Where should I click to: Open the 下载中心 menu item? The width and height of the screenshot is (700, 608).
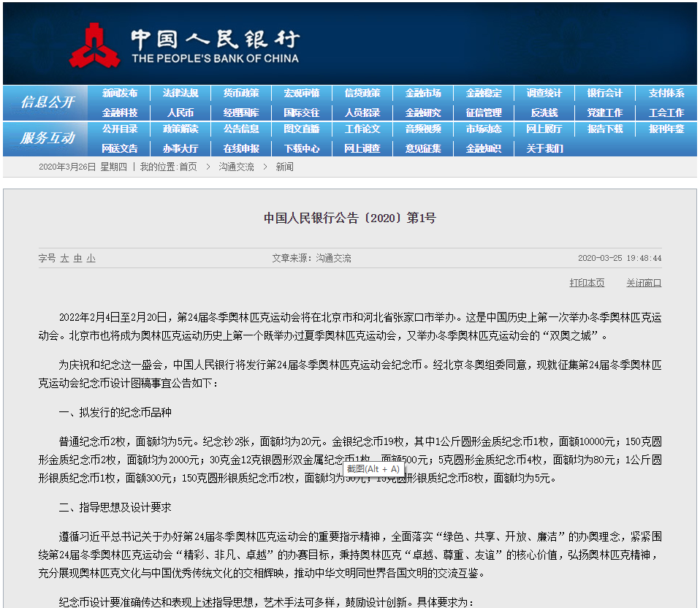point(302,148)
